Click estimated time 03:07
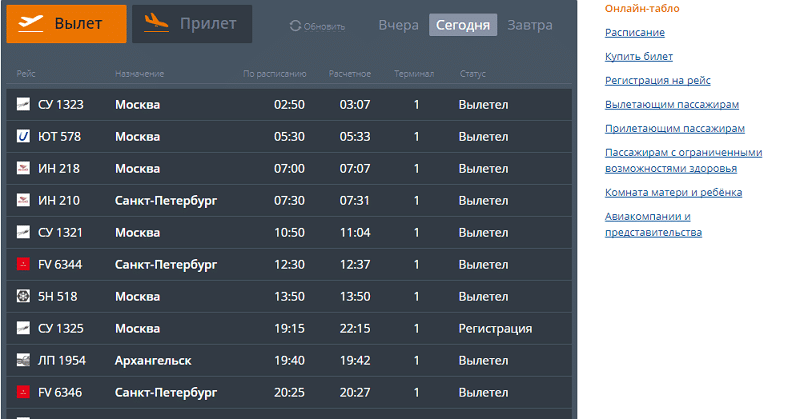 (355, 105)
